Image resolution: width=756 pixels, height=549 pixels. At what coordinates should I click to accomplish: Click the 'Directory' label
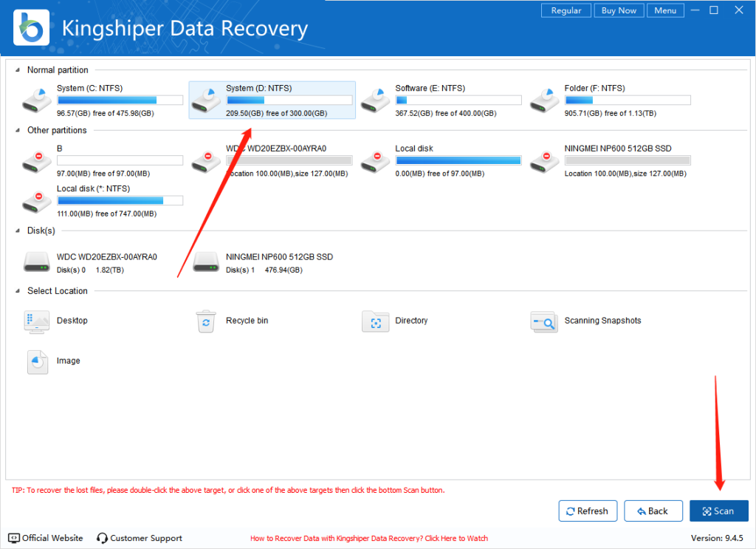411,321
